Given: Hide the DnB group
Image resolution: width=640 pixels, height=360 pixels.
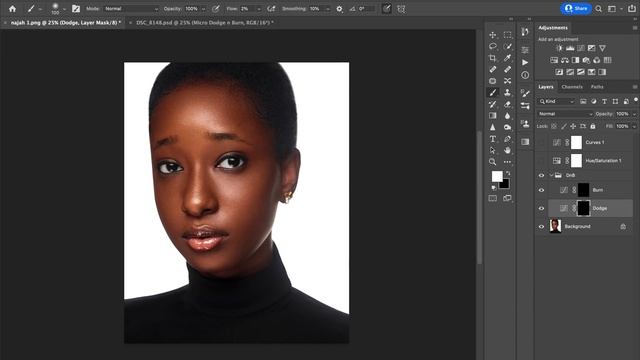Looking at the screenshot, I should tap(542, 176).
